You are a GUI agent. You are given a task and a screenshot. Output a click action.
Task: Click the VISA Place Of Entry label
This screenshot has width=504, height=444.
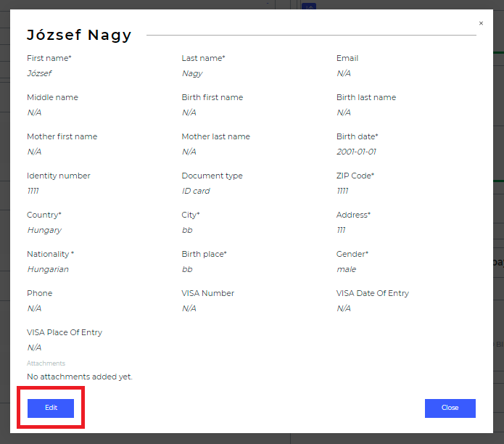[65, 332]
